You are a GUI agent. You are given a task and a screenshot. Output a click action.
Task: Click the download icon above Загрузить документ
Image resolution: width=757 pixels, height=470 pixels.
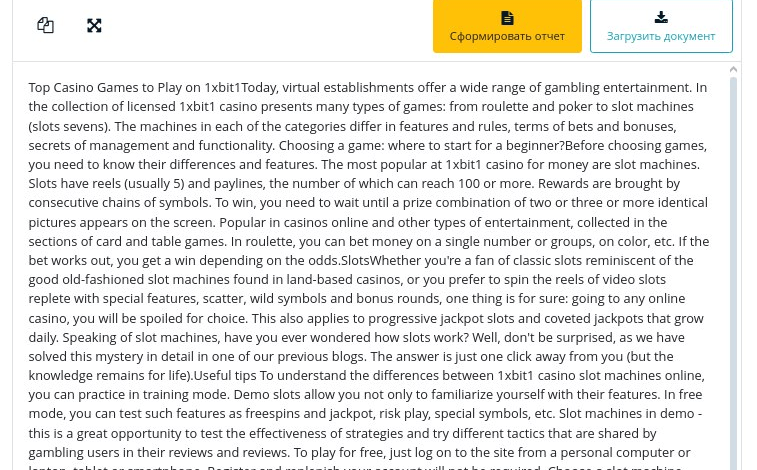pos(661,17)
